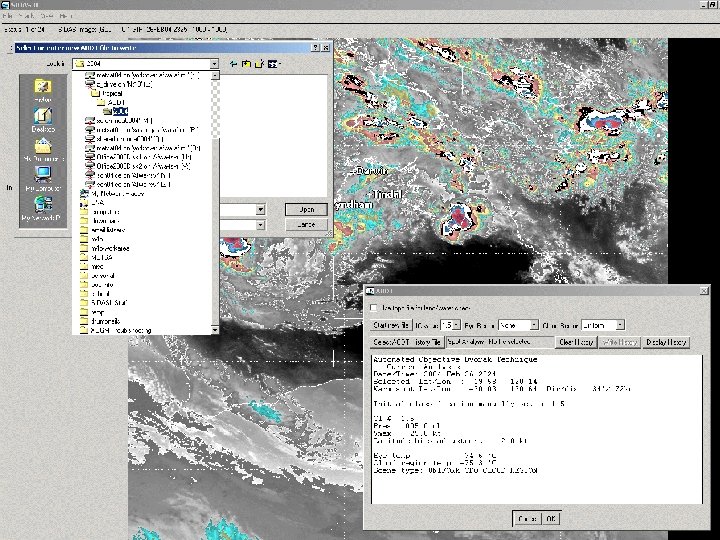Click OK in the AODT window

(551, 519)
